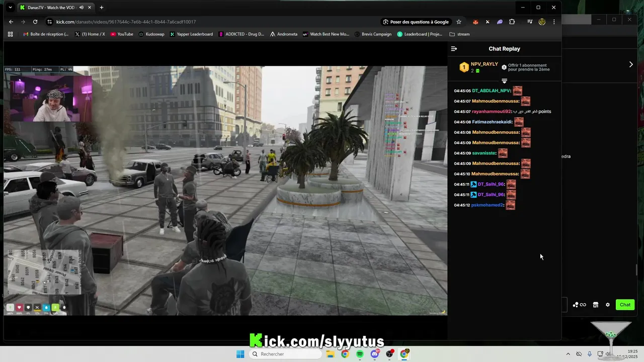Open the 19:25 clock and date panel
Viewport: 644px width, 362px height.
coord(628,354)
